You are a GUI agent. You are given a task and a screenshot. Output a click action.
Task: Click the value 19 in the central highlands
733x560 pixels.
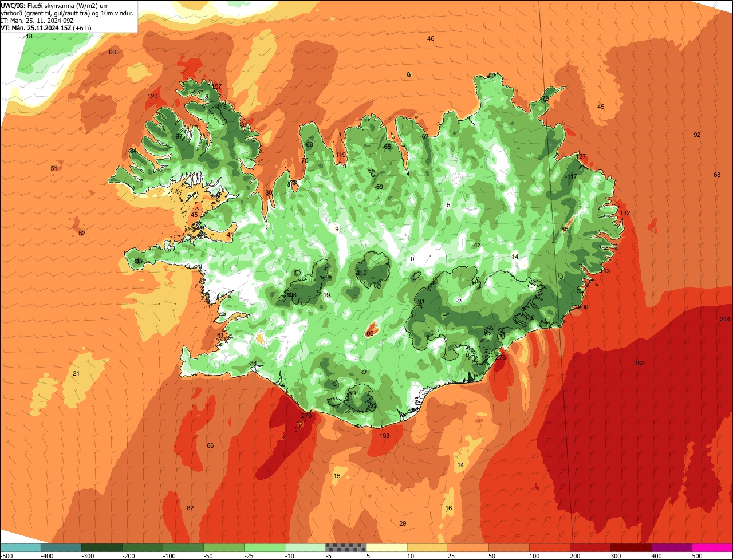pos(327,295)
